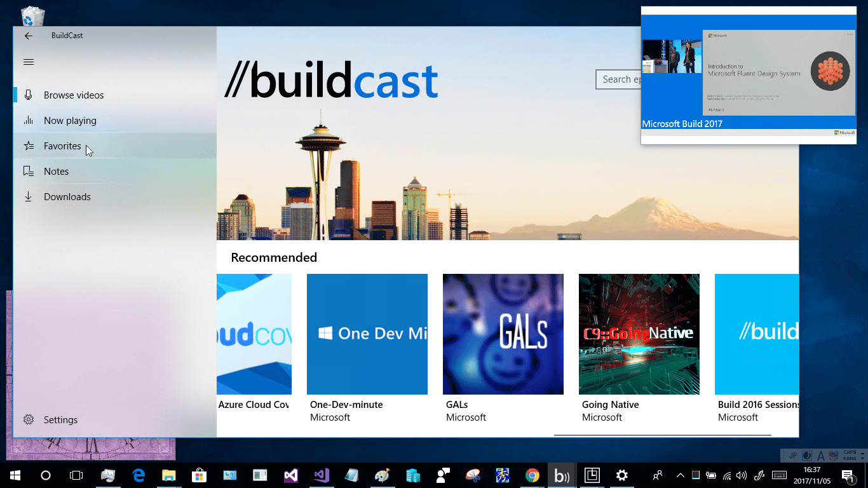Open File Explorer from taskbar

click(x=169, y=475)
